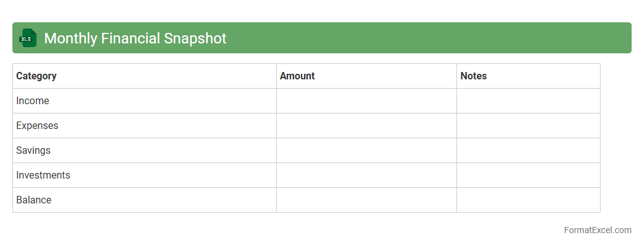
Task: Click the Income row label
Action: tap(33, 101)
